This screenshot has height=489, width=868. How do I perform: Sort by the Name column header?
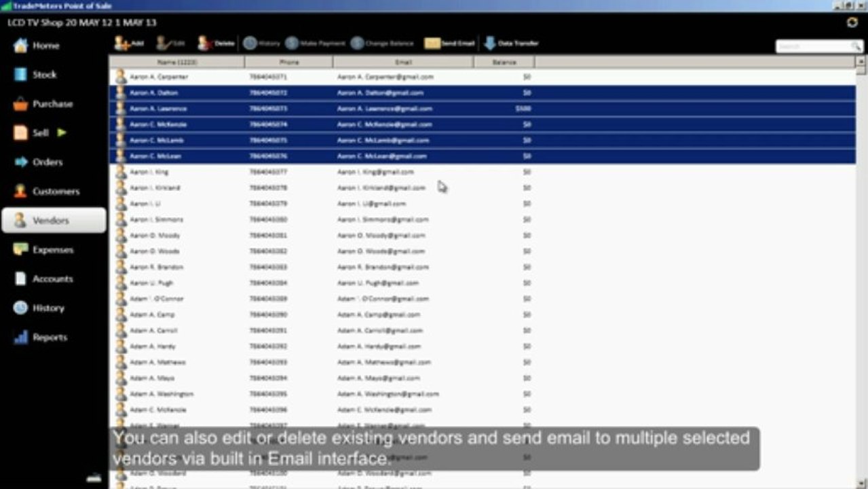click(x=177, y=62)
